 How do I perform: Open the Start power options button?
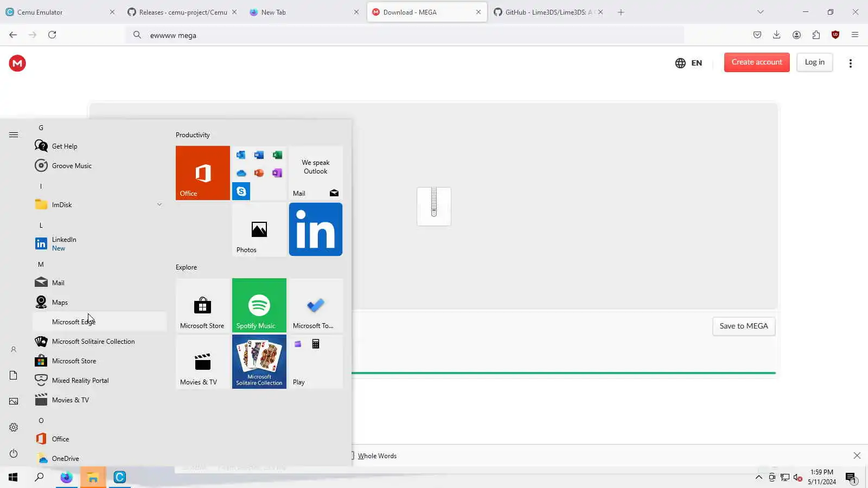pyautogui.click(x=14, y=453)
